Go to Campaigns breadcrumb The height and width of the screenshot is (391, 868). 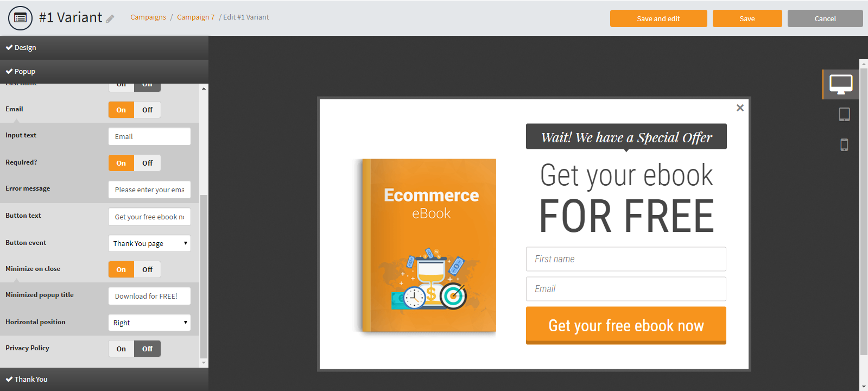point(148,17)
